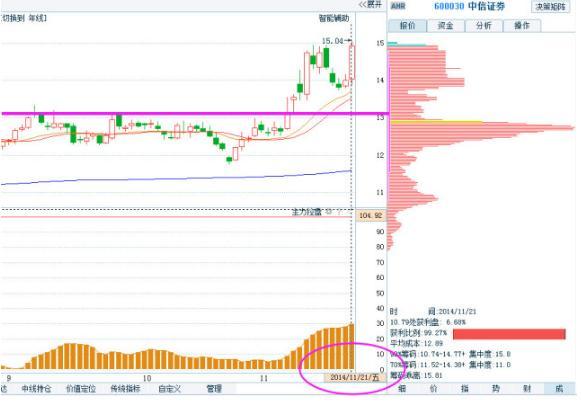
Task: Choose the 传统指标 traditional indicators tab
Action: [126, 389]
